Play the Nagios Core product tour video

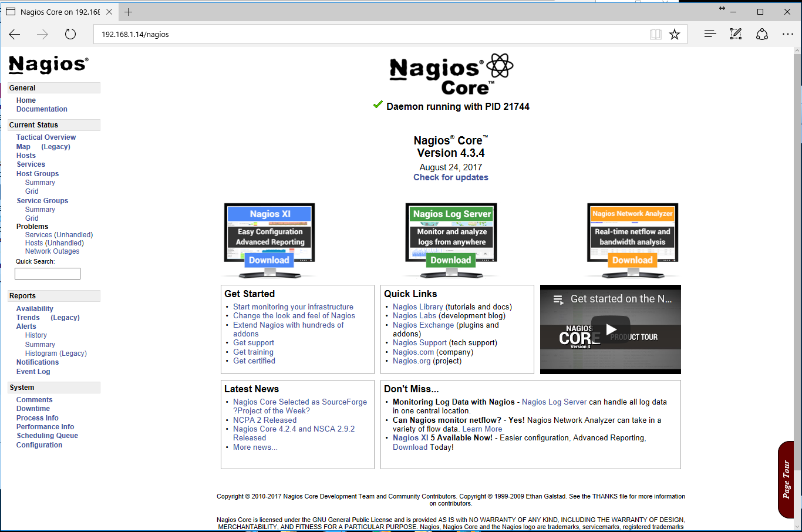coord(611,329)
